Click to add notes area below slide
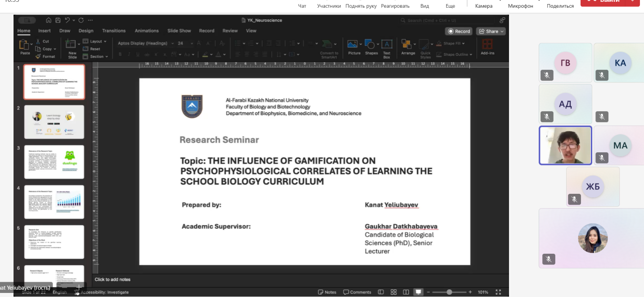 [x=301, y=279]
